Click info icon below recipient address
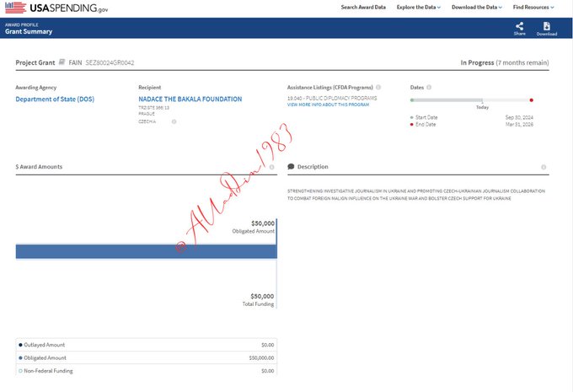Screen dimensions: 573x392 coord(174,121)
